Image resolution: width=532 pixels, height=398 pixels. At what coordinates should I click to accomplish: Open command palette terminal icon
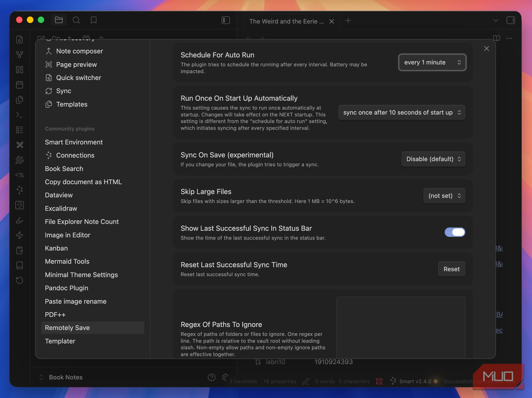click(x=20, y=115)
